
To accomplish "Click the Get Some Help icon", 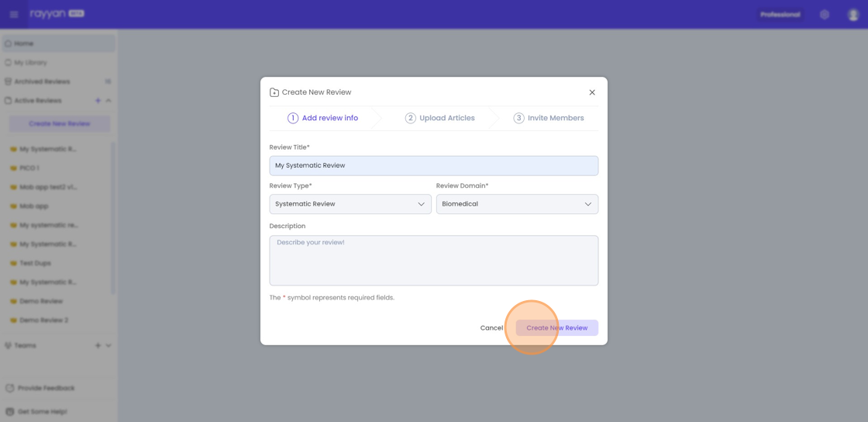I will point(9,411).
